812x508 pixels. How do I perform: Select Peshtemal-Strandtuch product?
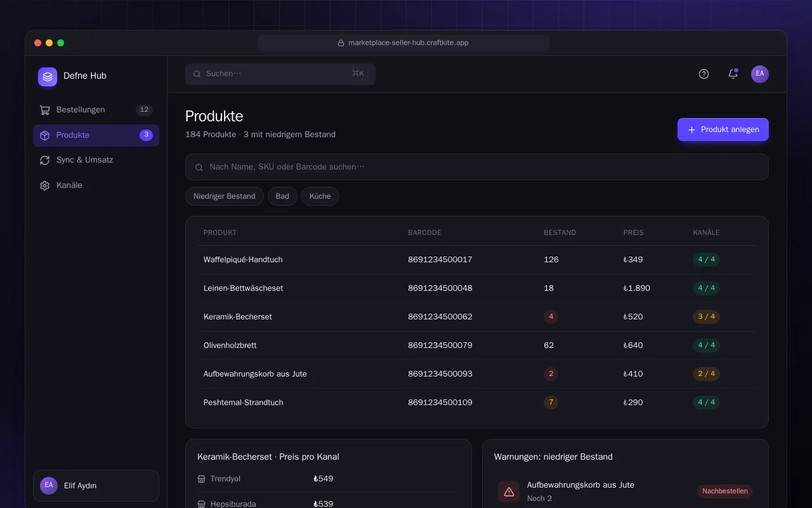click(x=244, y=403)
